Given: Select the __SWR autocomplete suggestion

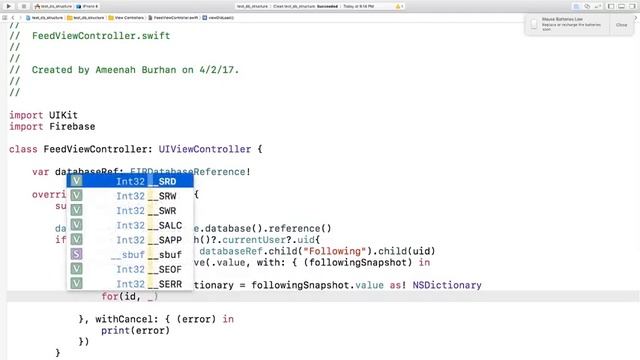Looking at the screenshot, I should [130, 211].
